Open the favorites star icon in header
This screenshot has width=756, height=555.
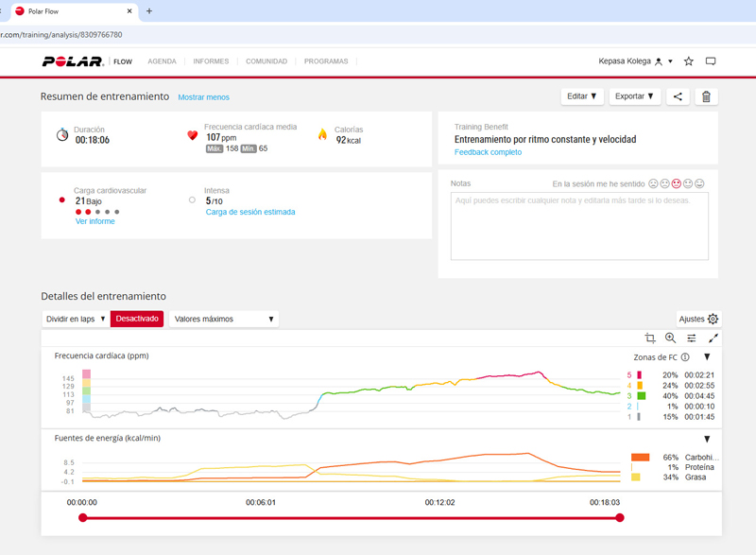[689, 61]
